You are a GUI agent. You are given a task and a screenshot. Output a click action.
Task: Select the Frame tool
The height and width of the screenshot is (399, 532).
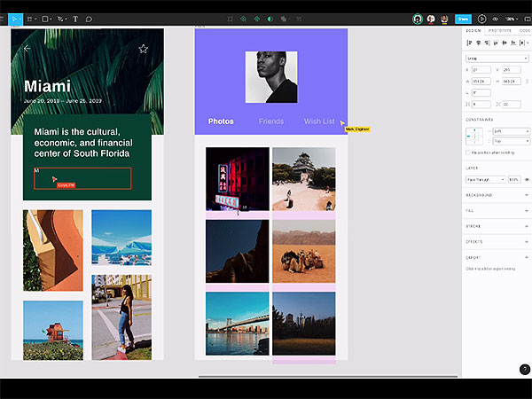[x=29, y=19]
